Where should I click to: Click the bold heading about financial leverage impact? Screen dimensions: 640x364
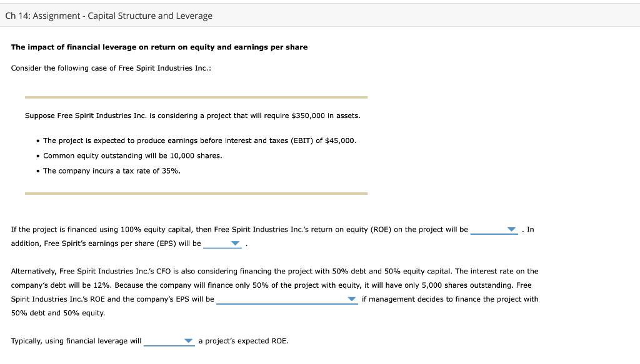click(x=159, y=46)
